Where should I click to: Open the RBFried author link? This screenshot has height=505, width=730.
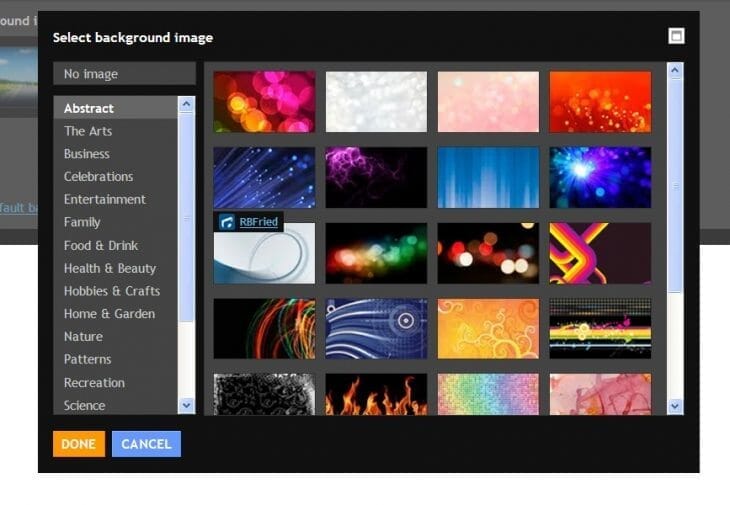point(258,222)
